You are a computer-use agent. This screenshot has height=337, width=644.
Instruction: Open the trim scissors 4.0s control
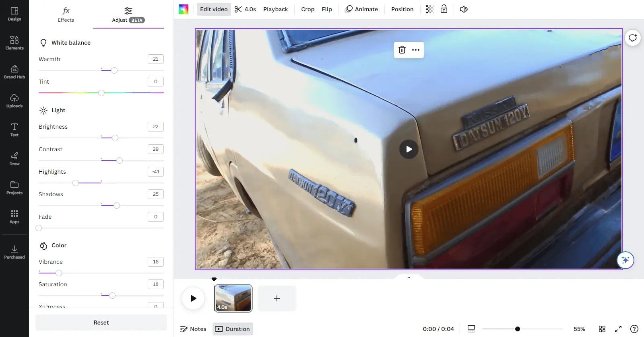[x=245, y=9]
